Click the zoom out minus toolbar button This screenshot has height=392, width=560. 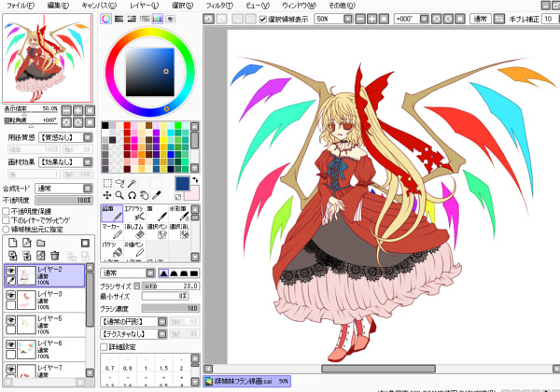click(360, 19)
